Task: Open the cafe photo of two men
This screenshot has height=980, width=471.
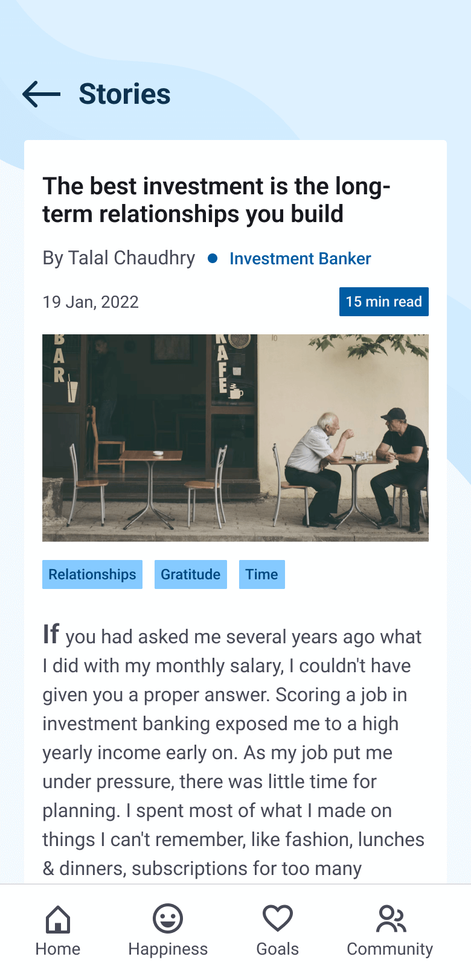Action: [x=235, y=437]
